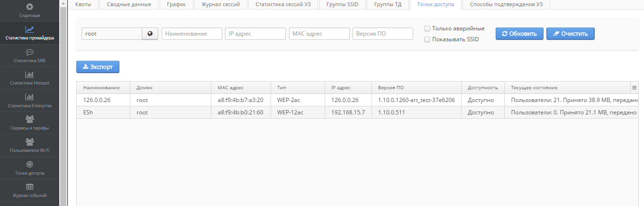Click the Очистить clear button

point(570,34)
